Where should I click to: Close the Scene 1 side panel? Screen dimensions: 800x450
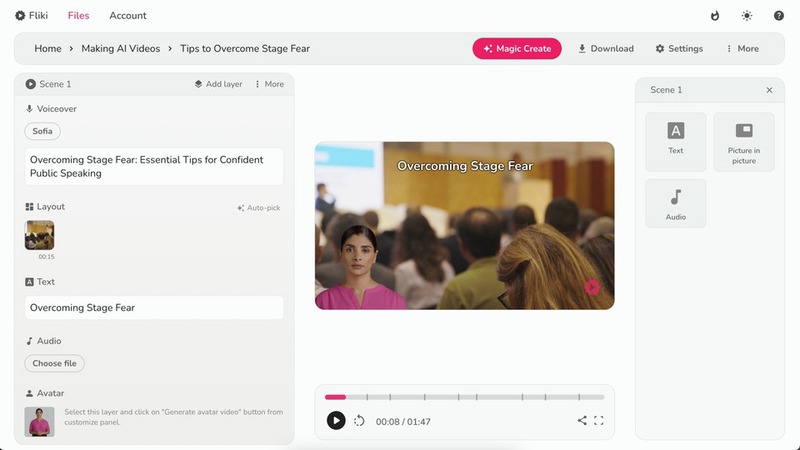coord(769,90)
